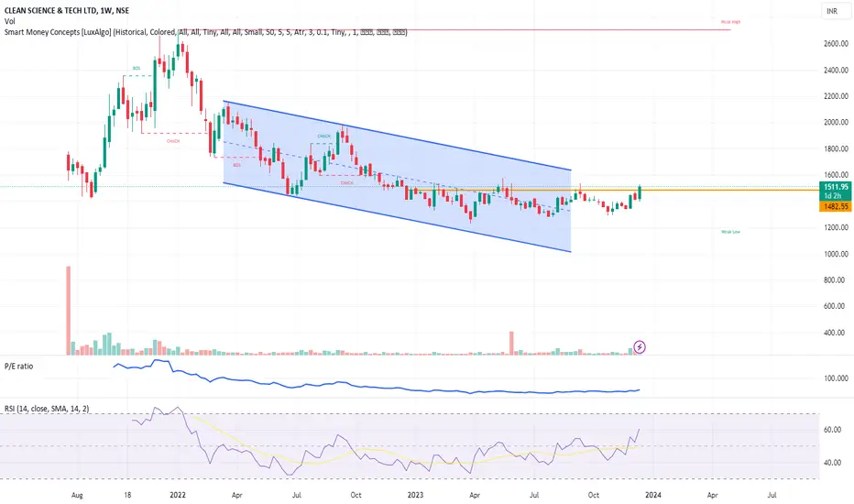This screenshot has height=504, width=854.
Task: Select the blue descending parallel channel
Action: coord(397,177)
